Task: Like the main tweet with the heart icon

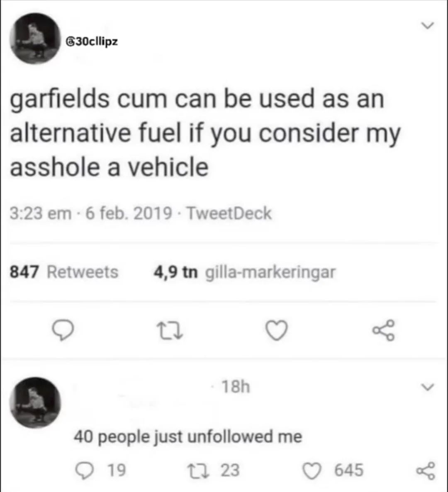Action: 276,330
